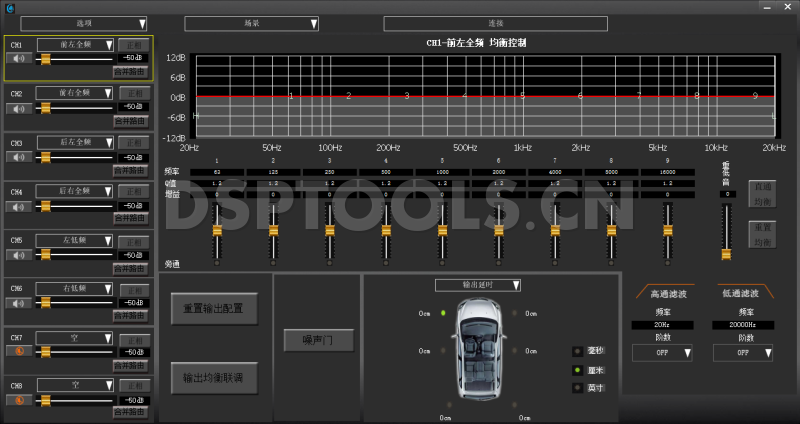Click the CH8 orange mute icon

coord(19,400)
